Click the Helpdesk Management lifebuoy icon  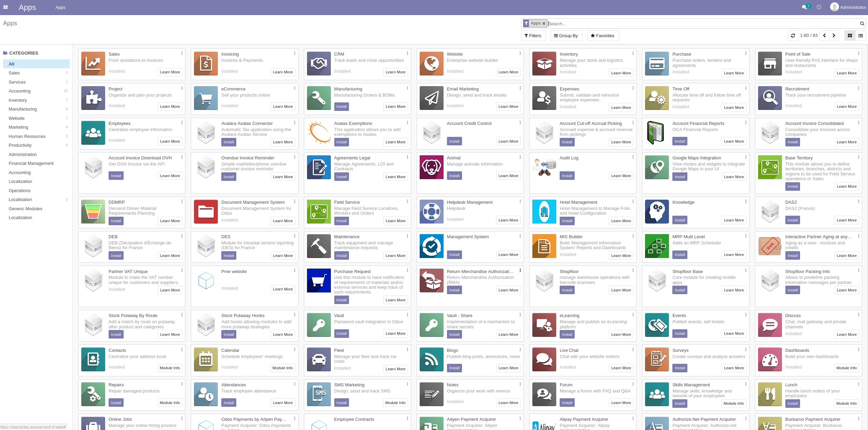point(432,212)
